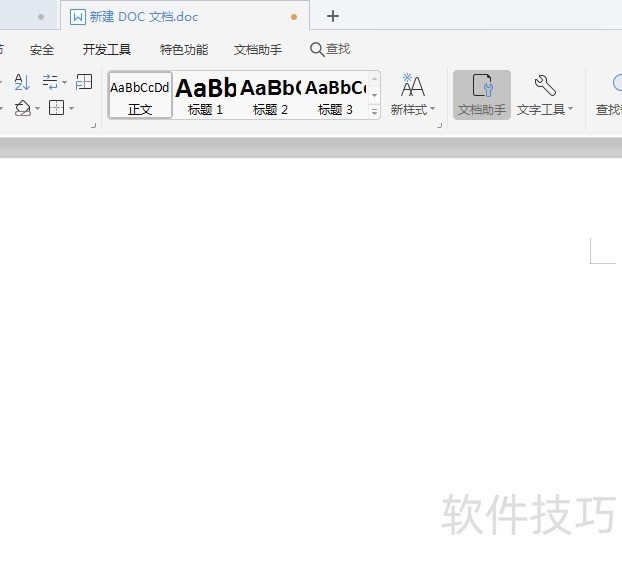Open the 新样式 dropdown arrow
The width and height of the screenshot is (622, 561).
[433, 108]
